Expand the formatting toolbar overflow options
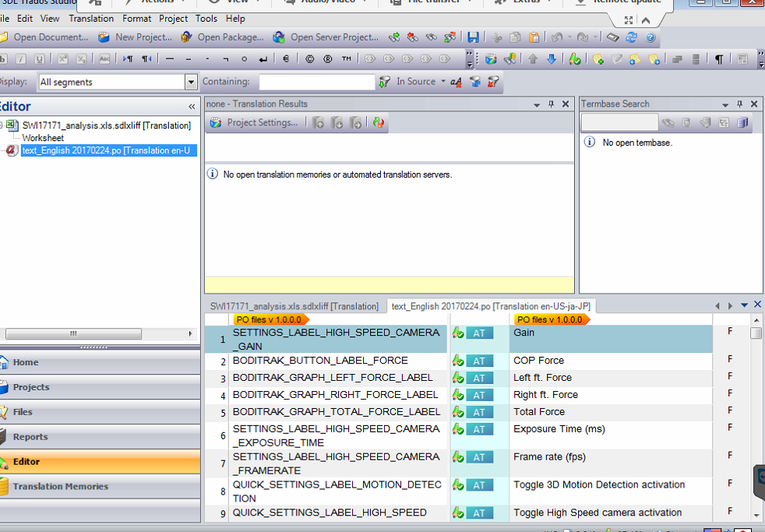The height and width of the screenshot is (532, 765). (469, 59)
